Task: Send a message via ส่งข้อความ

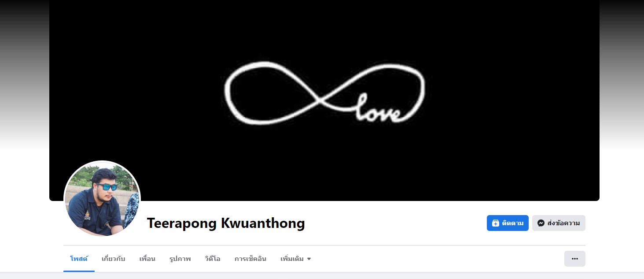Action: pyautogui.click(x=559, y=223)
